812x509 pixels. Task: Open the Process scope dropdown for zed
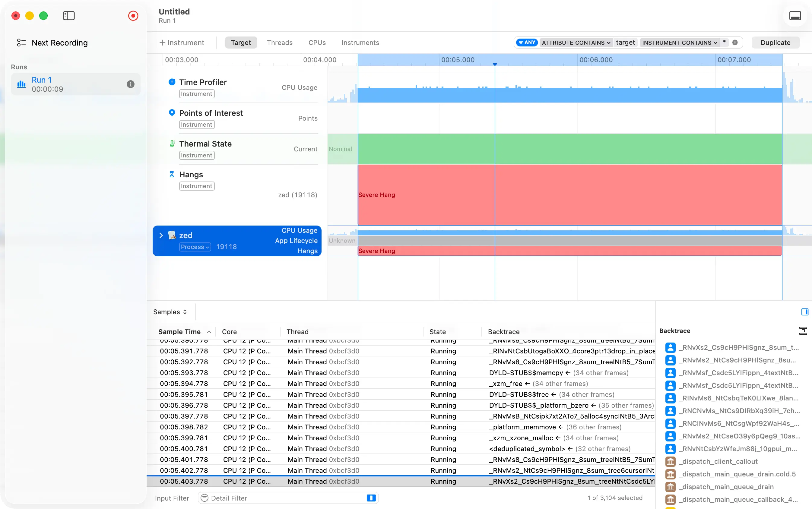pos(195,247)
